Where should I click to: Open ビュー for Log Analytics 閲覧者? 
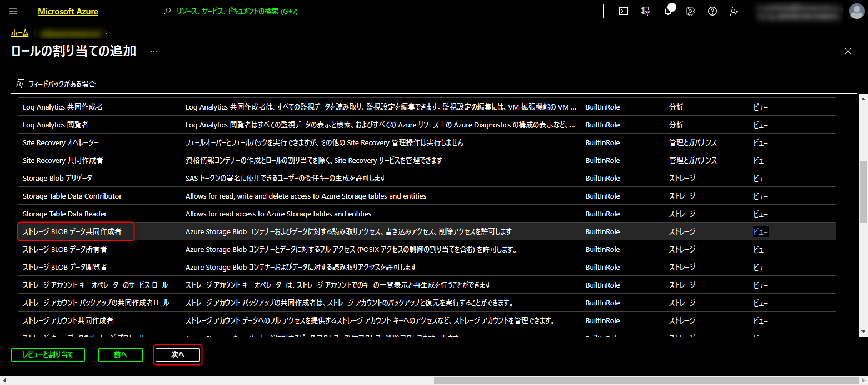(x=761, y=125)
